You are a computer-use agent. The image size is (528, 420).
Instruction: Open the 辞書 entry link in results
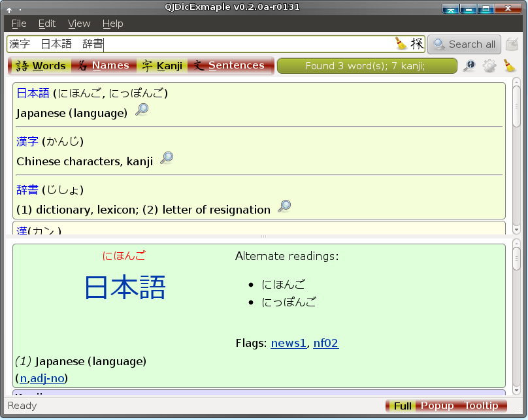[27, 190]
